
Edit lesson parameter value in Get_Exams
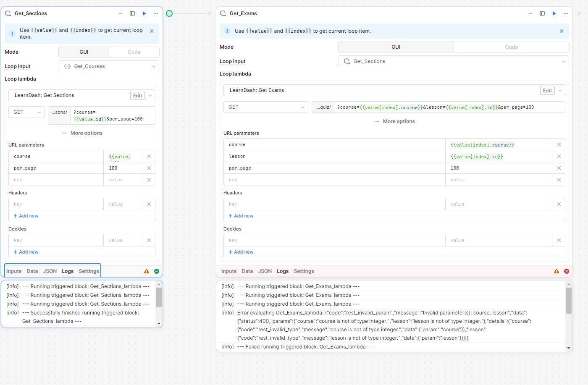pos(499,156)
